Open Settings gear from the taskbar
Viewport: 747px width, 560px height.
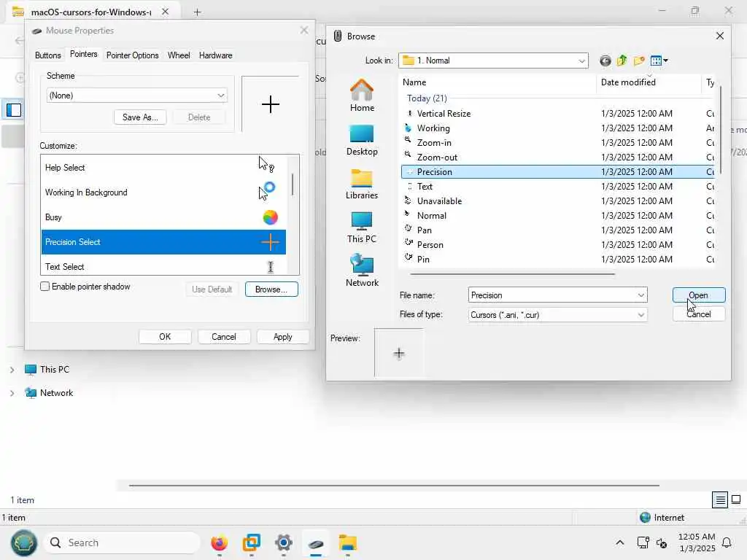(284, 542)
